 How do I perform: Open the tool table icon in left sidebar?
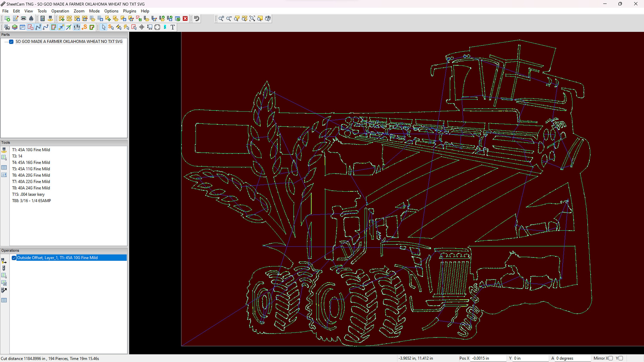[4, 167]
